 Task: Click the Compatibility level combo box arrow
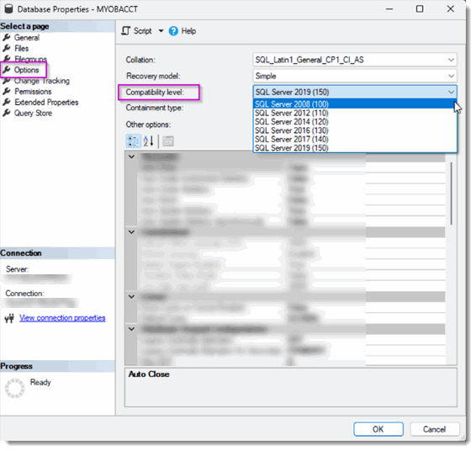pyautogui.click(x=451, y=92)
